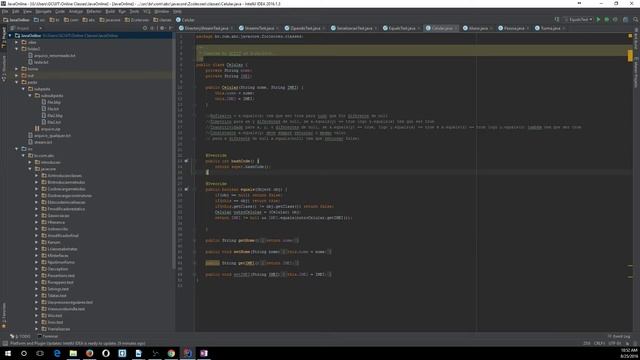The width and height of the screenshot is (640, 360).
Task: Open Search Everywhere magnifier icon
Action: [636, 20]
